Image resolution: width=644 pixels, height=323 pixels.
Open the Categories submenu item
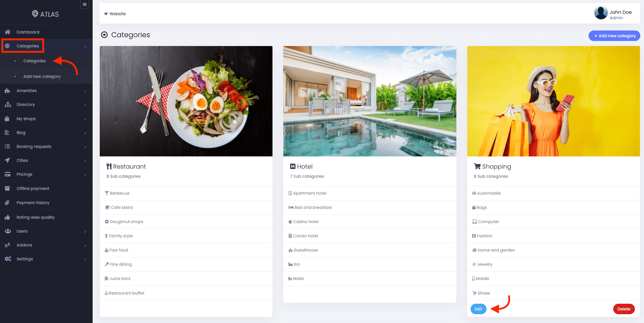click(34, 61)
